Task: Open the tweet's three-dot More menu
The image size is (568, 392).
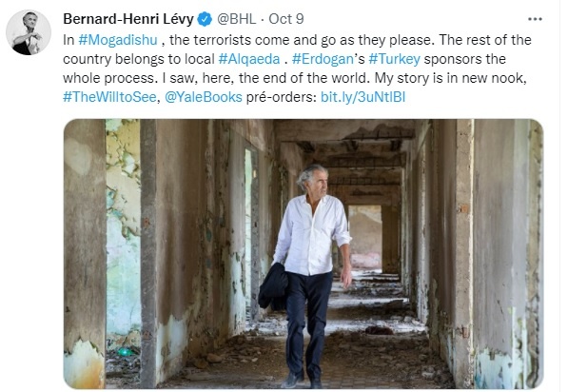Action: 535,19
